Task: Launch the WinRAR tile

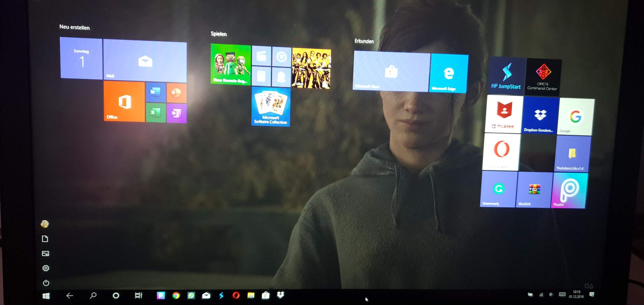Action: click(534, 190)
